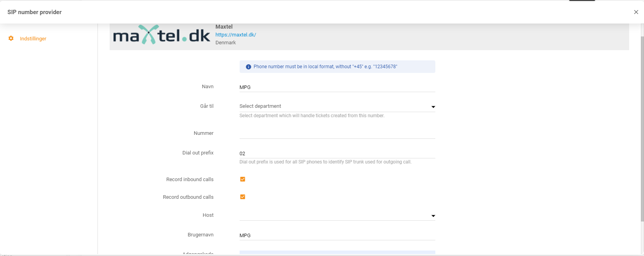Focus the Navn field containing MPG
This screenshot has width=644, height=256.
[x=337, y=87]
